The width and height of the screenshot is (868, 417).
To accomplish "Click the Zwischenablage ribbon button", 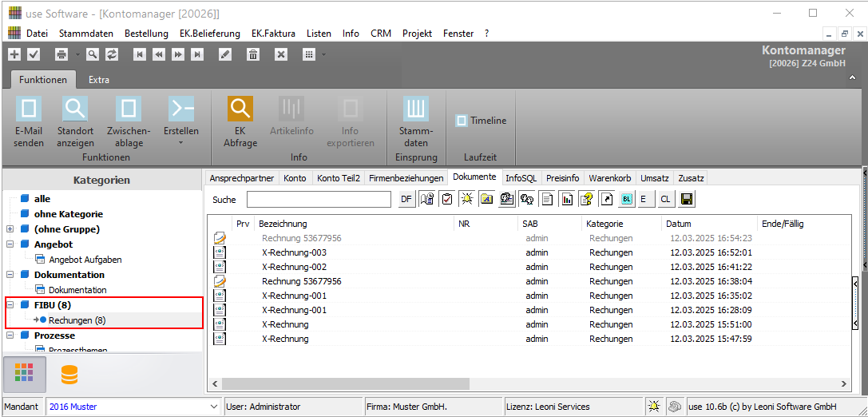I will click(129, 122).
